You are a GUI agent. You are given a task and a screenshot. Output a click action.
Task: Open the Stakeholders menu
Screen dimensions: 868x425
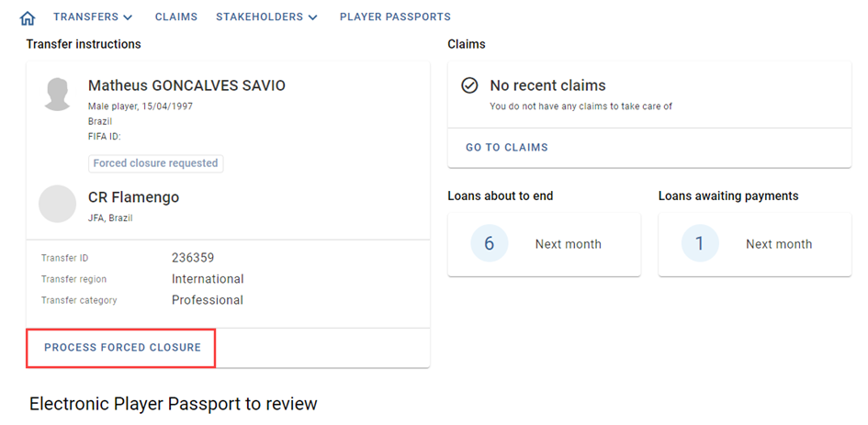point(266,17)
